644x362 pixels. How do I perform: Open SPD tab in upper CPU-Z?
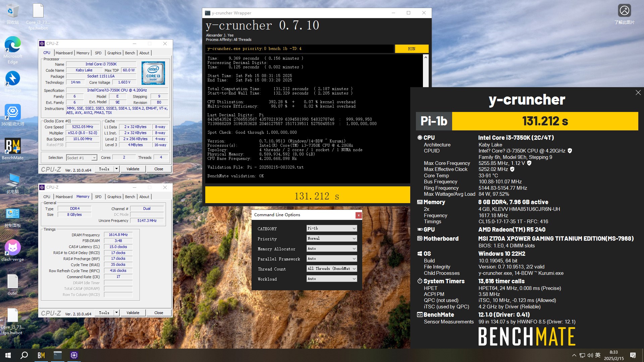point(98,53)
